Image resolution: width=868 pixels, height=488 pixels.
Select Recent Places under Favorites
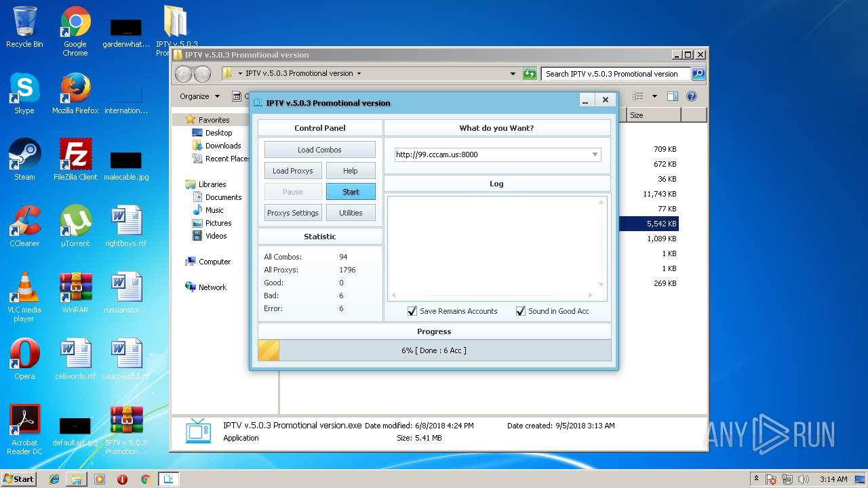pyautogui.click(x=221, y=159)
